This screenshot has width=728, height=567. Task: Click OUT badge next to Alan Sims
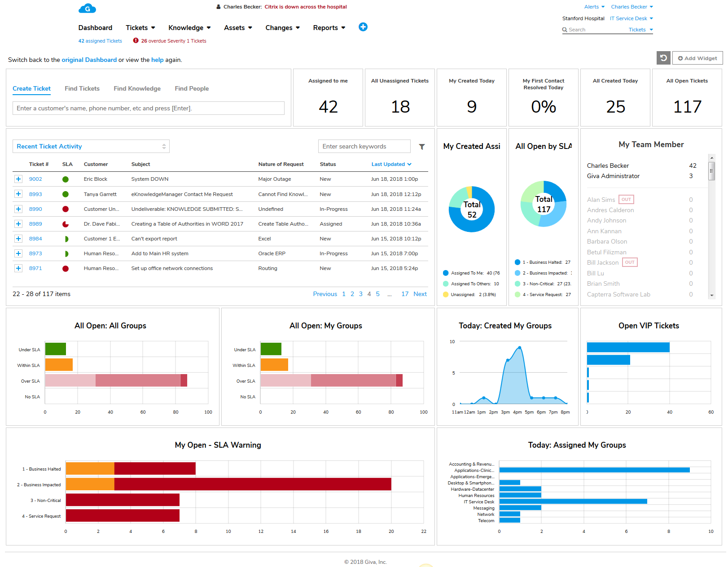tap(626, 200)
